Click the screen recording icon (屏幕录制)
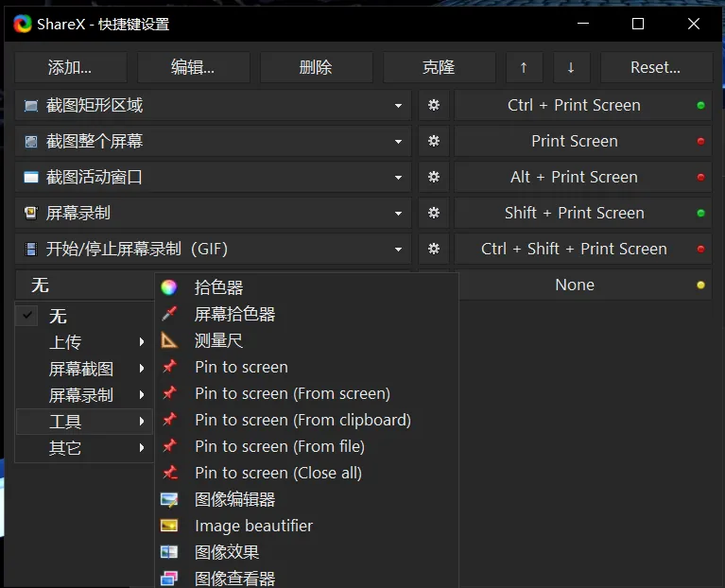725x588 pixels. [x=31, y=213]
